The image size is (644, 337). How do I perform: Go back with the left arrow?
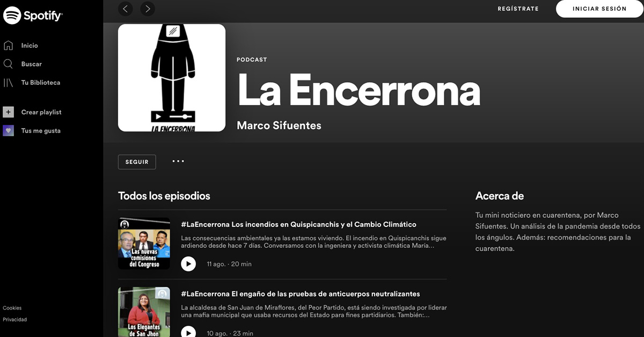click(125, 9)
